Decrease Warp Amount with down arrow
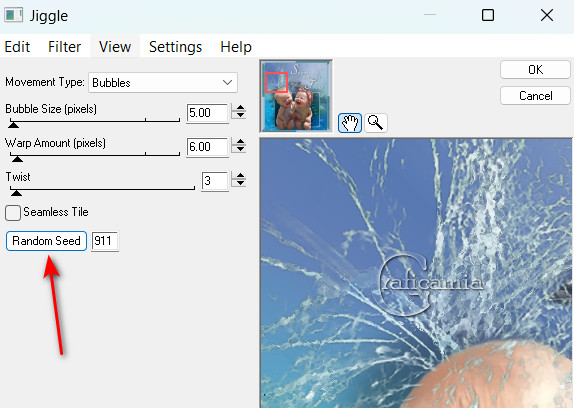 coord(240,149)
